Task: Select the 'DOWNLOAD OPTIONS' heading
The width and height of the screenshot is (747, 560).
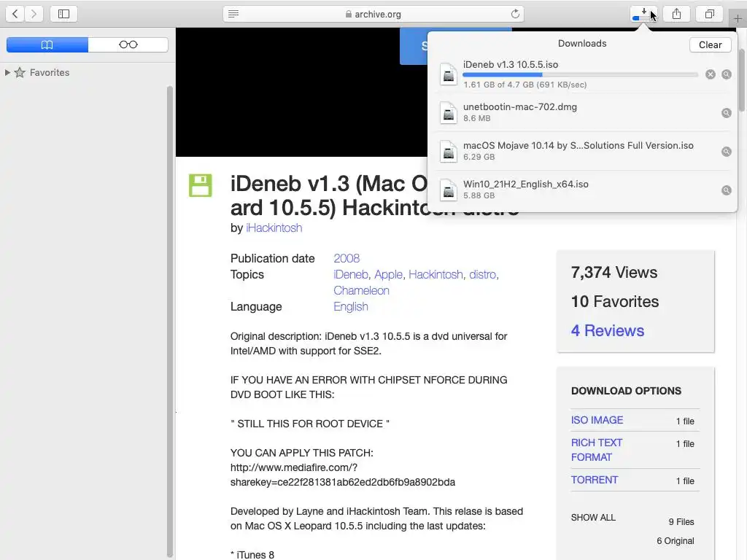Action: pos(626,391)
